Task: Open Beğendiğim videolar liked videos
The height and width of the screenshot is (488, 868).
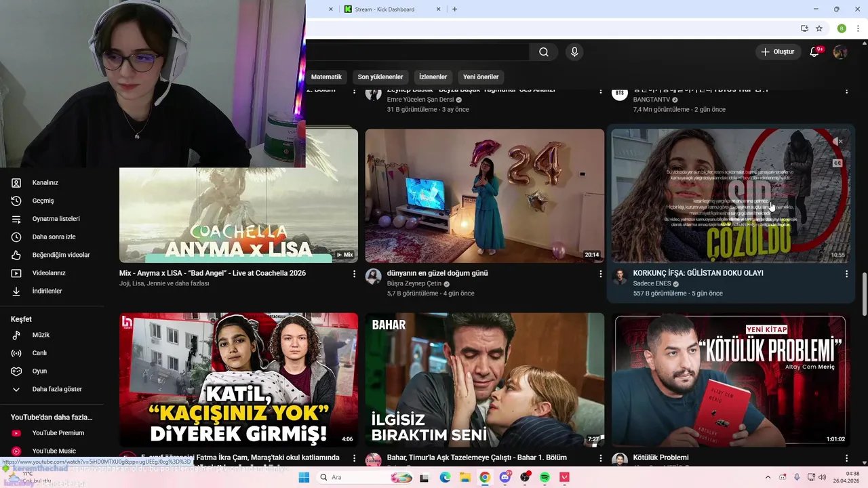Action: pos(52,255)
